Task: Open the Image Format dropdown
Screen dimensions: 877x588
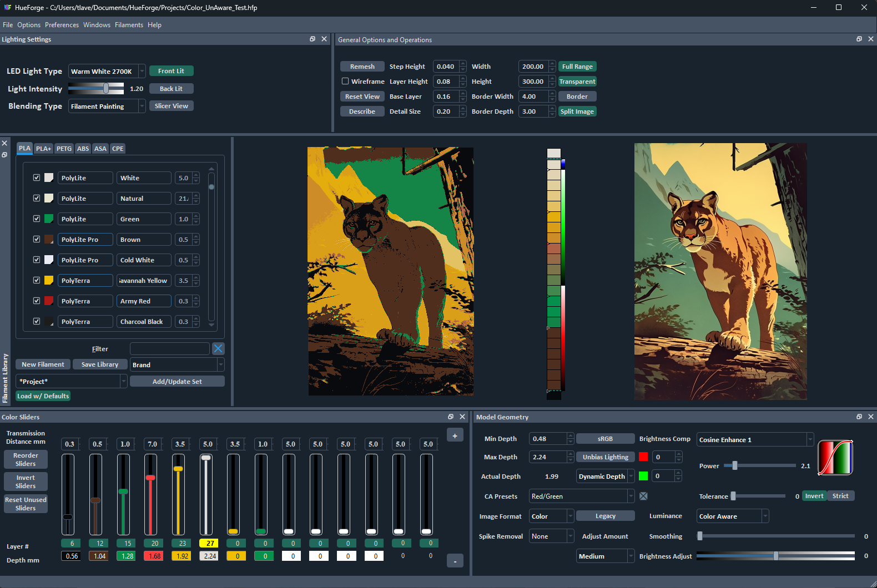Action: pos(551,516)
